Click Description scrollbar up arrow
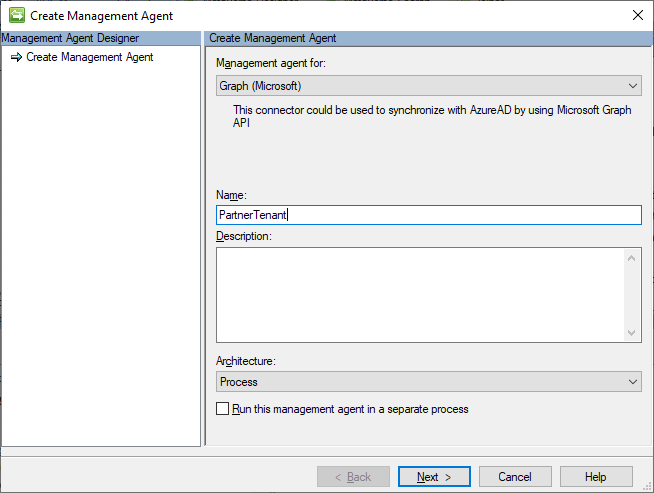Screen dimensions: 654x493 632,258
